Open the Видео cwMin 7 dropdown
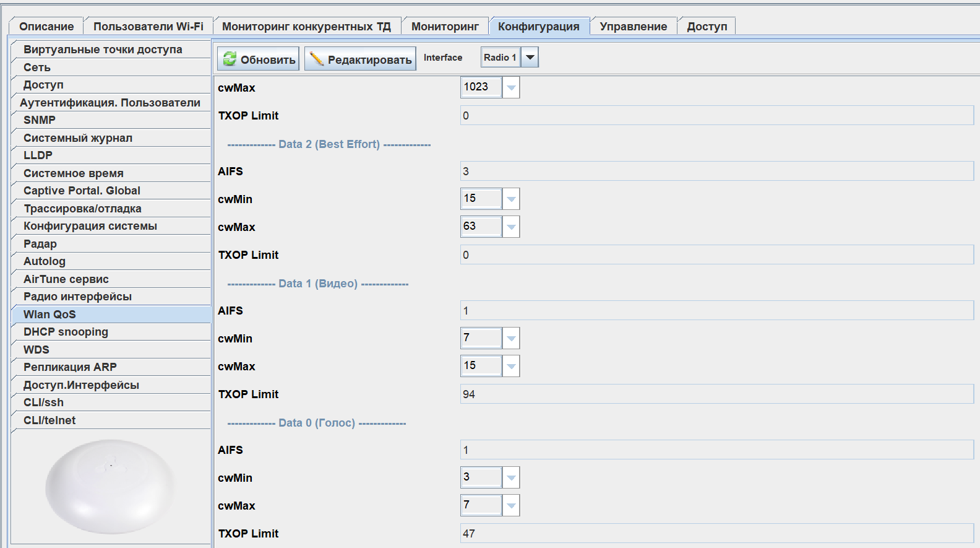 point(511,338)
